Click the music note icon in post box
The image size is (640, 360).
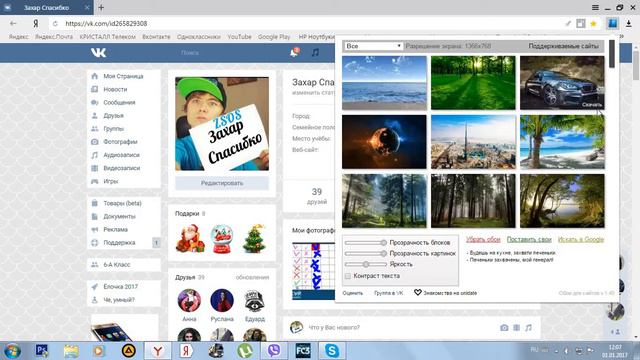pyautogui.click(x=529, y=327)
